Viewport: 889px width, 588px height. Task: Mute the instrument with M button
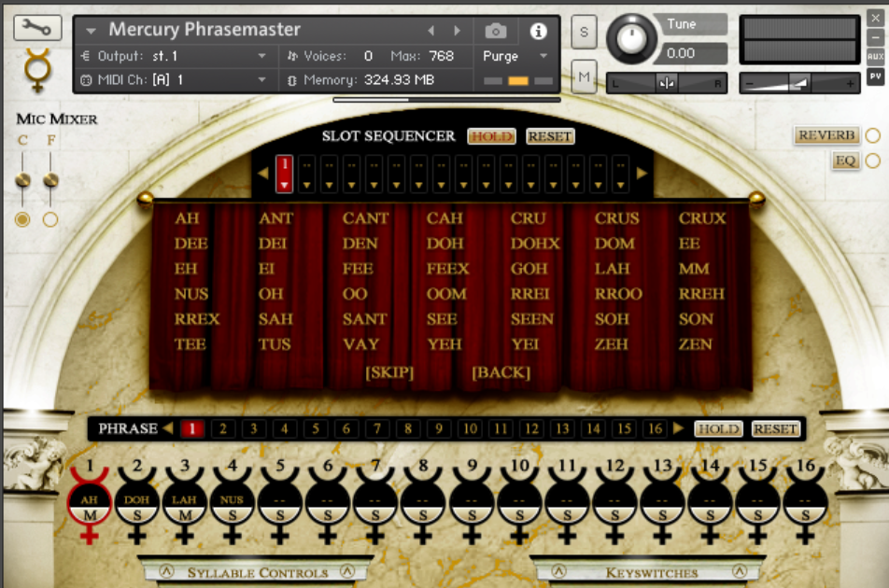[584, 77]
